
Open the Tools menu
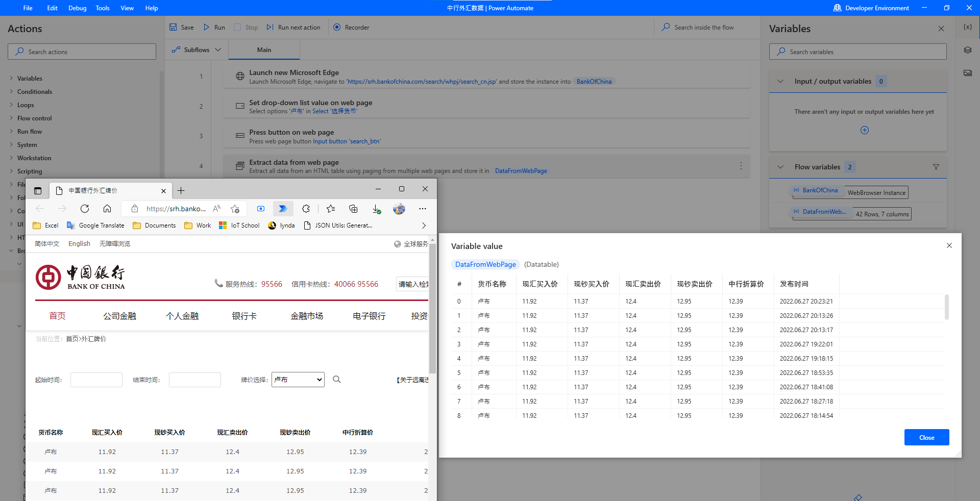click(103, 8)
